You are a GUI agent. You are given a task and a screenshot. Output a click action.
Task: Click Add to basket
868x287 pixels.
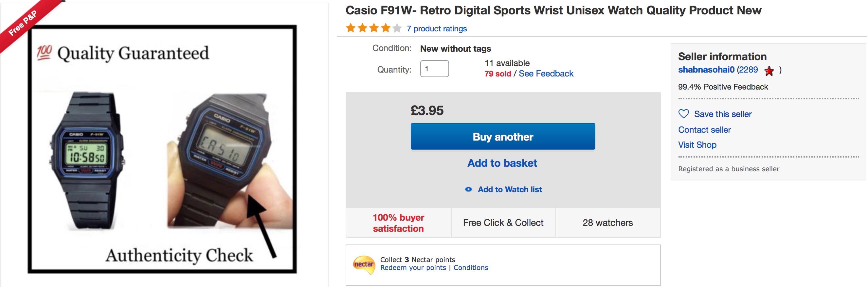[502, 163]
